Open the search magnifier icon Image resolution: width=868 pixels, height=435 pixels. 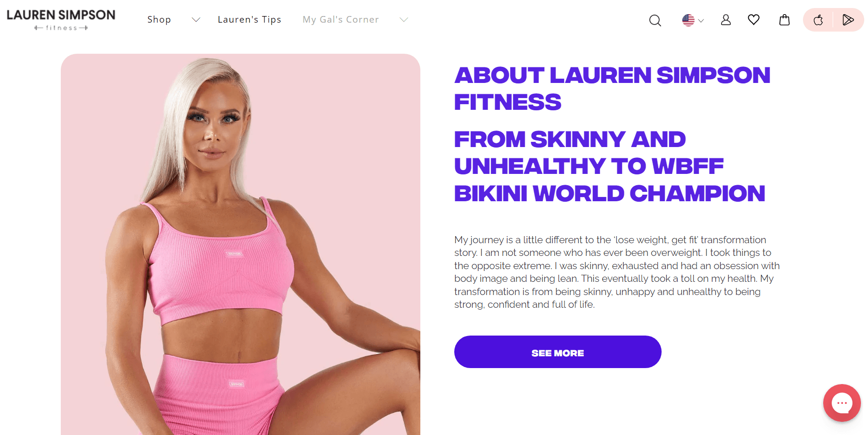click(x=655, y=20)
